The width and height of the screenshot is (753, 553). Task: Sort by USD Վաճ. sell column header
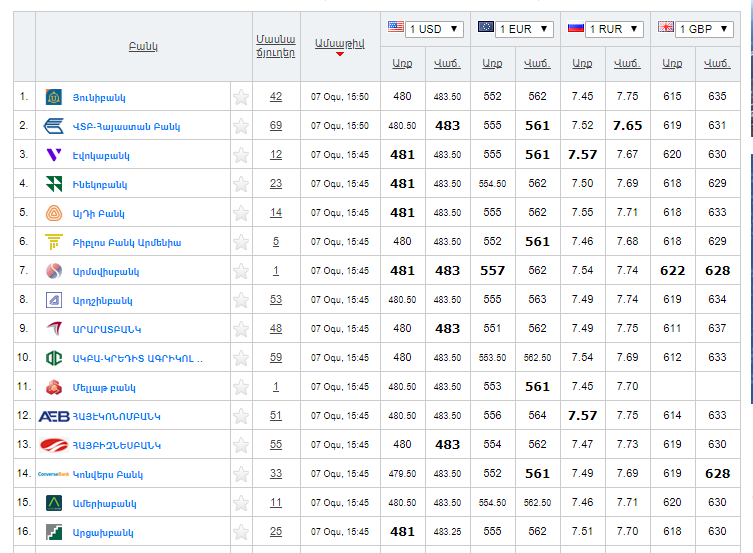click(x=447, y=63)
